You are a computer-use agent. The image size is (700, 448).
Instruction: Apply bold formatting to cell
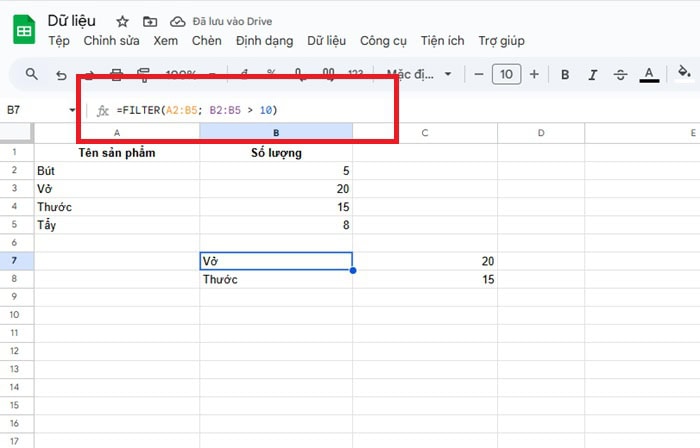coord(565,74)
